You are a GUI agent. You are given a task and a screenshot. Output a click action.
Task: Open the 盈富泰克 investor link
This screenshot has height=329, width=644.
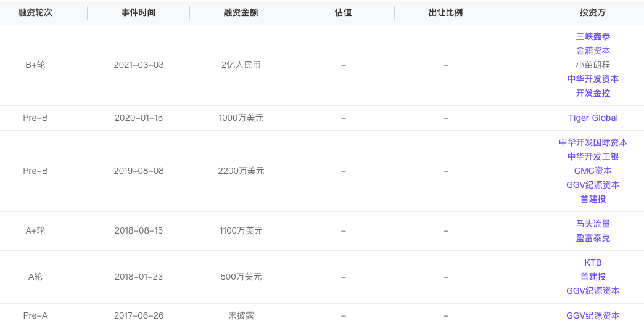pos(593,238)
